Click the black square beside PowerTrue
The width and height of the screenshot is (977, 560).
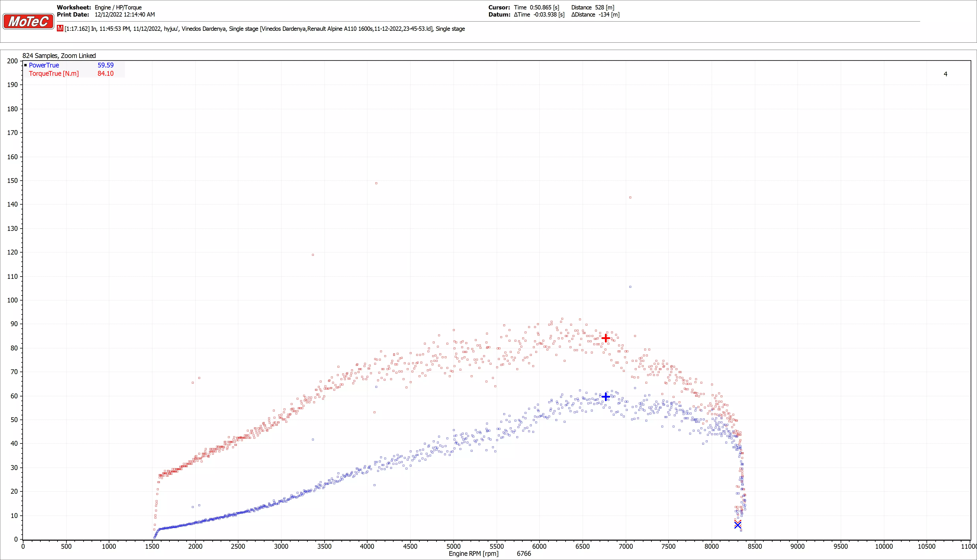pyautogui.click(x=25, y=65)
